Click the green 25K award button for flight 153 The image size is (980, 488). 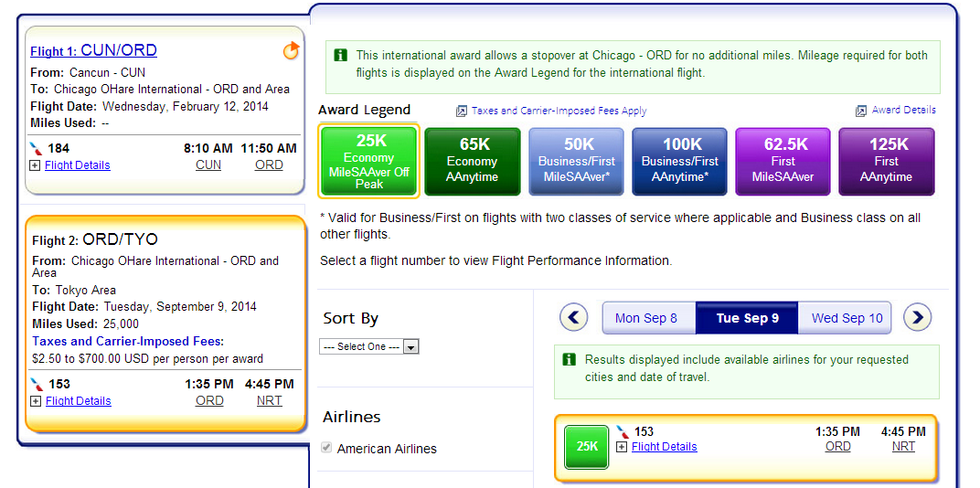586,447
